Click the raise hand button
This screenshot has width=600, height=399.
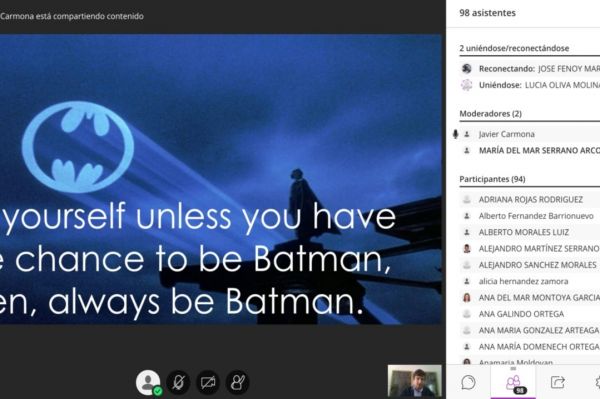pyautogui.click(x=238, y=382)
